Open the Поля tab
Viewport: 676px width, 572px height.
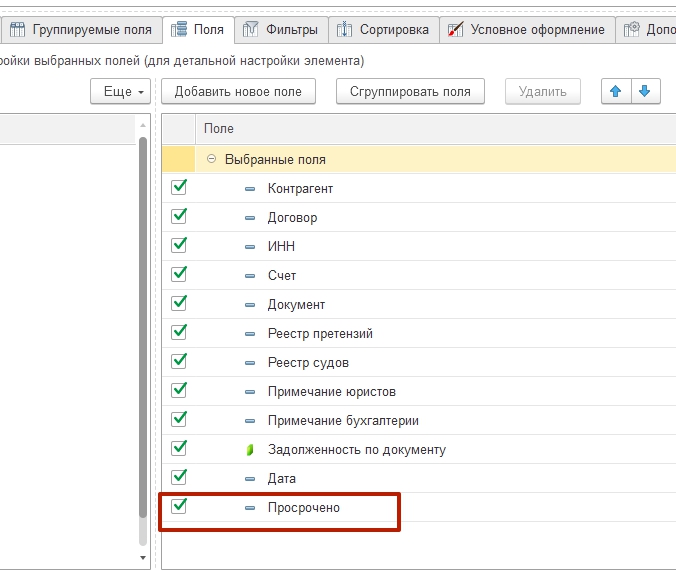pos(198,29)
